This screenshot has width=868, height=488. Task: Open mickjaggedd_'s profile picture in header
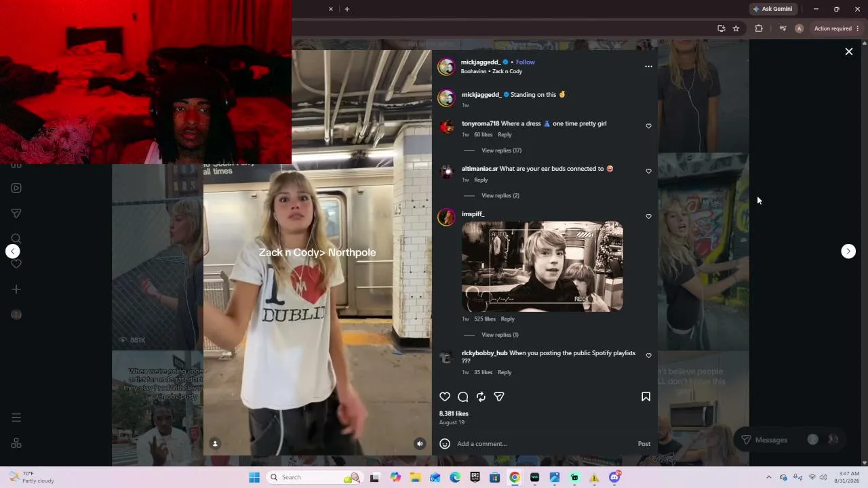(x=446, y=66)
